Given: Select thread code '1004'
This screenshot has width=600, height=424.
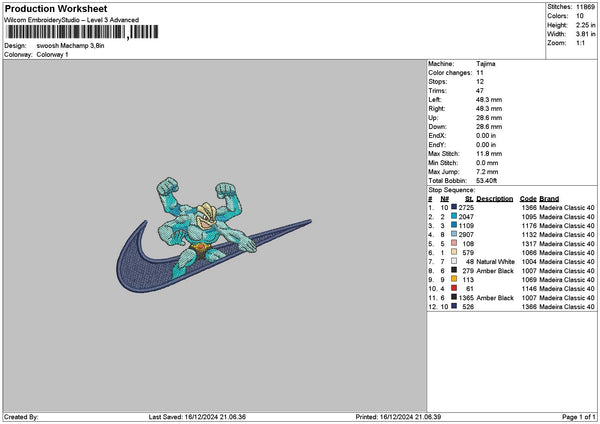Looking at the screenshot, I should (529, 262).
